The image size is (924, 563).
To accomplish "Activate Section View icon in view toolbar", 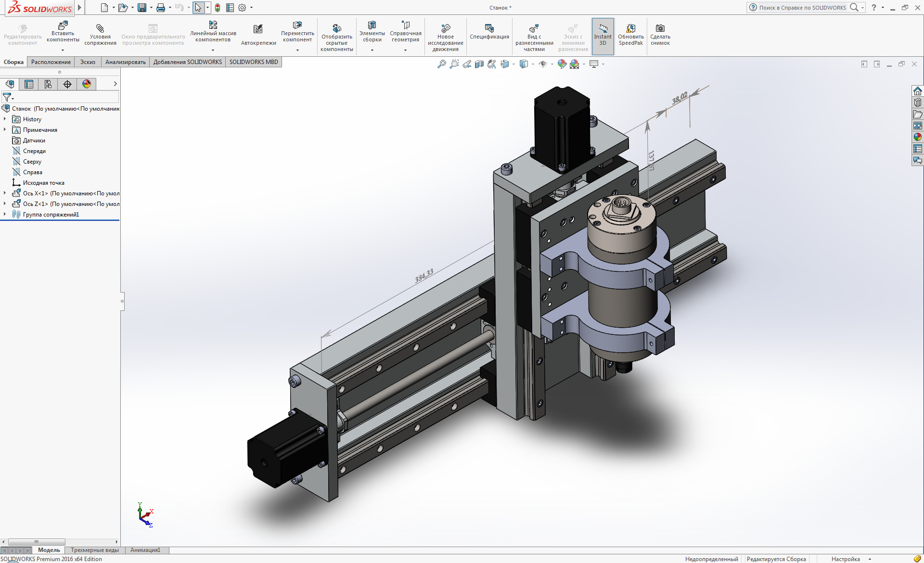I will [479, 64].
